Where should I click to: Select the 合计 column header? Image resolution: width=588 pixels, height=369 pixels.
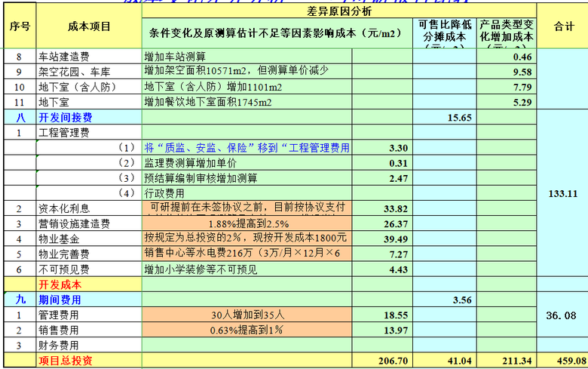pos(564,26)
